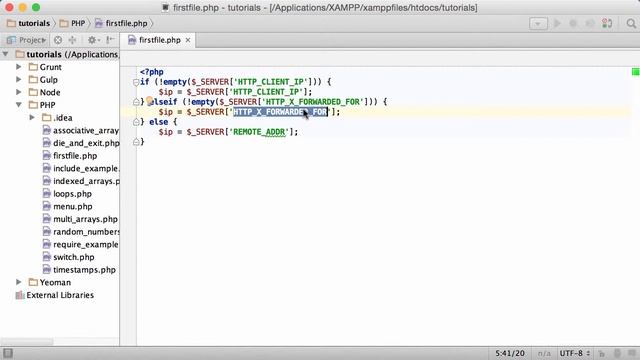
Task: Collapse the PHP folder
Action: [18, 104]
